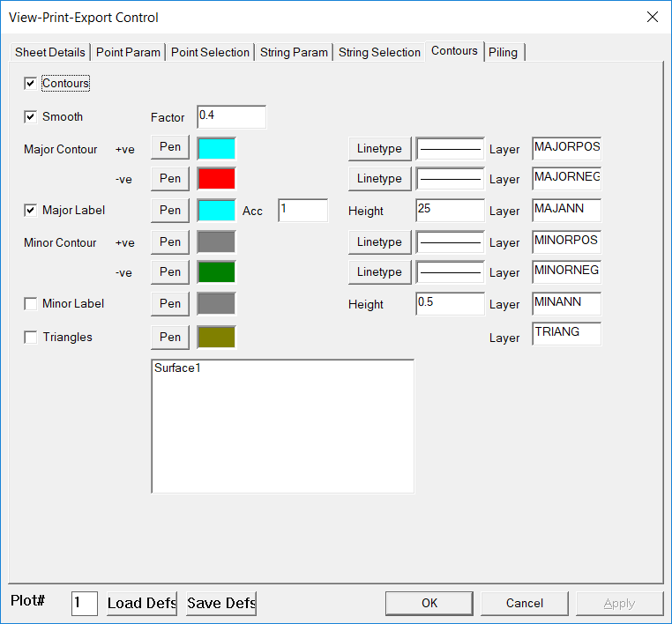Viewport: 672px width, 624px height.
Task: Switch to the Sheet Details tab
Action: 50,53
